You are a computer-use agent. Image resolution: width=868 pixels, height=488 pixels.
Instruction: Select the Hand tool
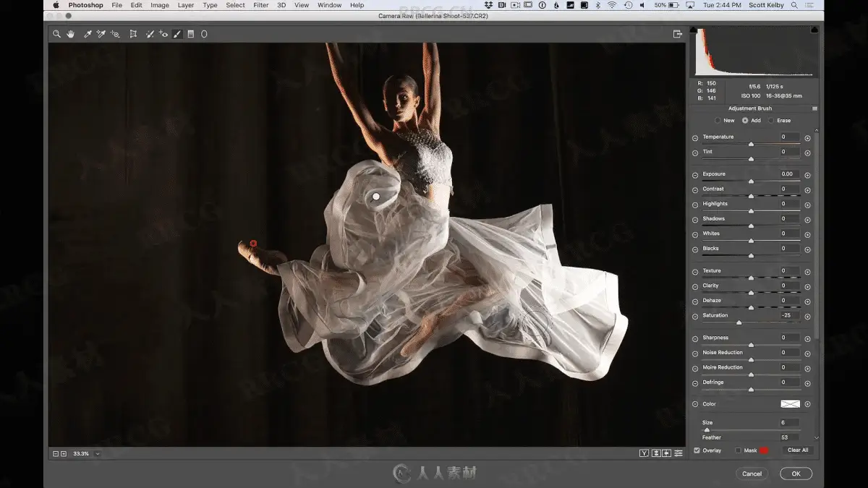(x=71, y=34)
